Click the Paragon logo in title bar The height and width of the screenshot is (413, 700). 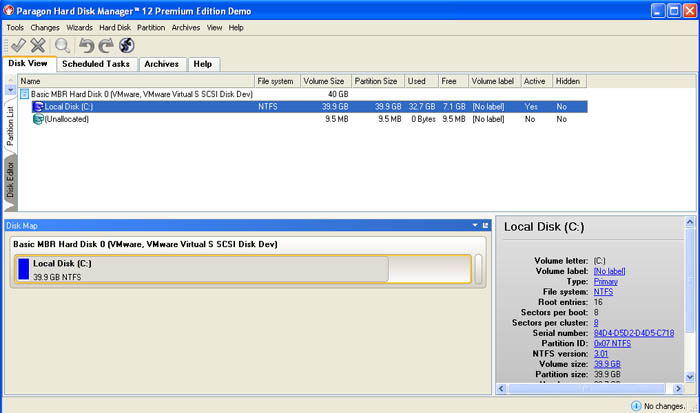click(x=8, y=10)
